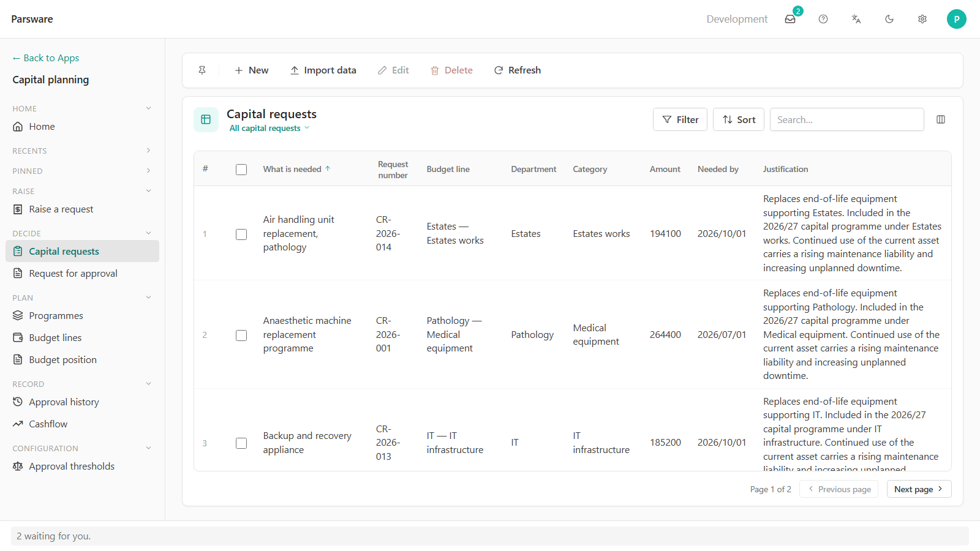980x551 pixels.
Task: Expand the PINNED sidebar section
Action: (82, 171)
